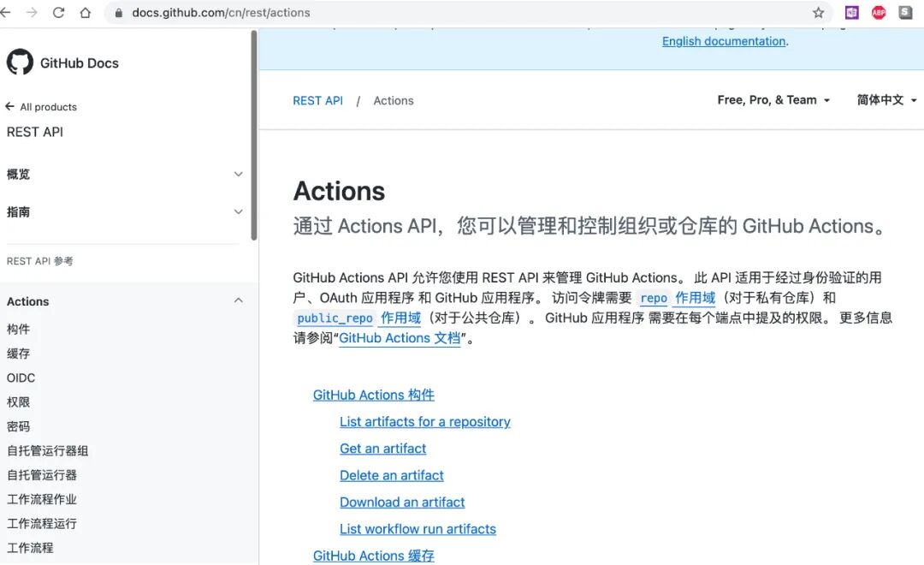
Task: Open 密码 in sidebar
Action: coord(18,425)
